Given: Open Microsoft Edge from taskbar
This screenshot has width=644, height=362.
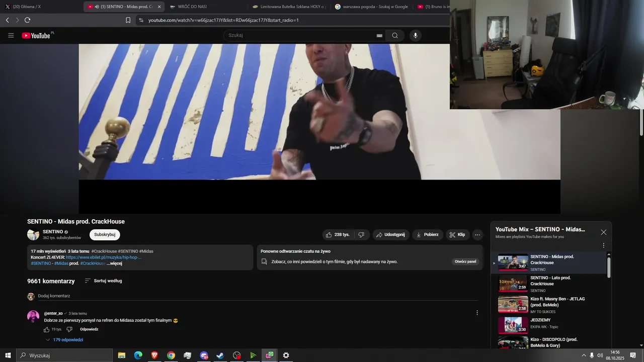Looking at the screenshot, I should 138,355.
